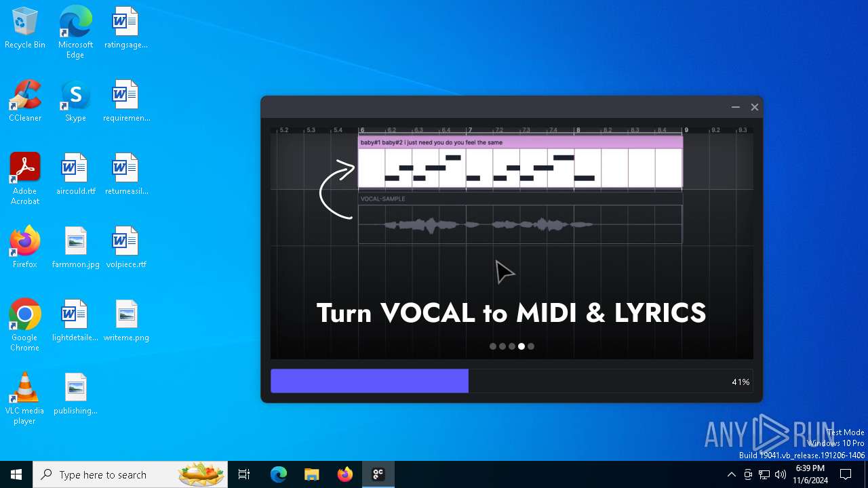
Task: Select the fifth slideshow dot indicator
Action: click(531, 346)
